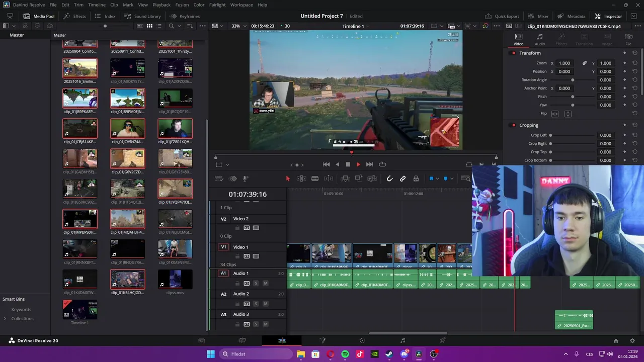Screen dimensions: 644x362
Task: Toggle Position Lock icon
Action: pyautogui.click(x=416, y=178)
